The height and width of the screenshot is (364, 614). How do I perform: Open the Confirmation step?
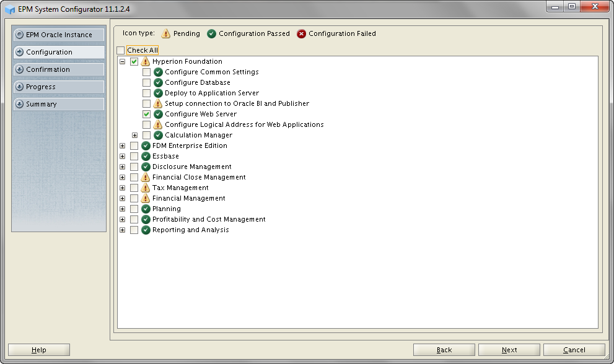(x=59, y=69)
